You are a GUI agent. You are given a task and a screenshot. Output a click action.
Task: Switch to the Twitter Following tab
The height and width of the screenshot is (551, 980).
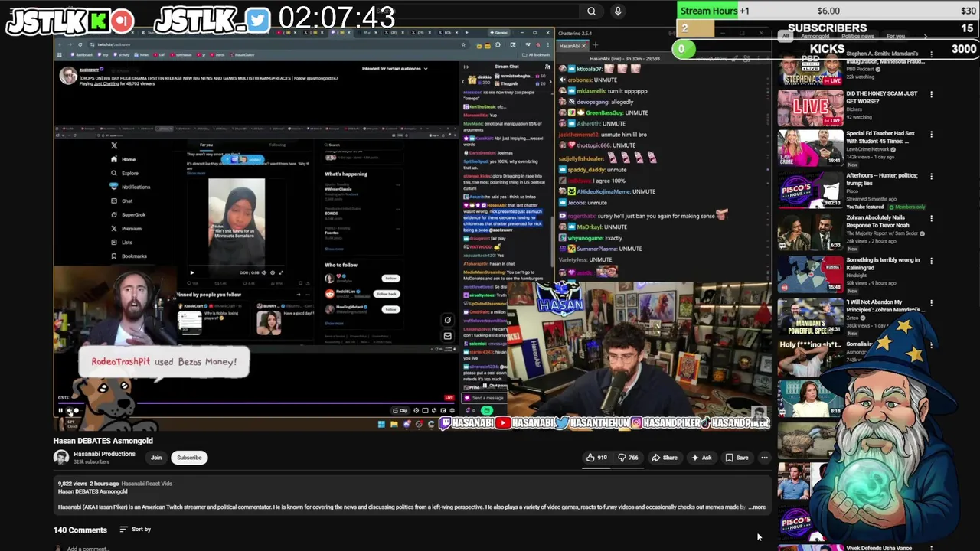pos(277,145)
